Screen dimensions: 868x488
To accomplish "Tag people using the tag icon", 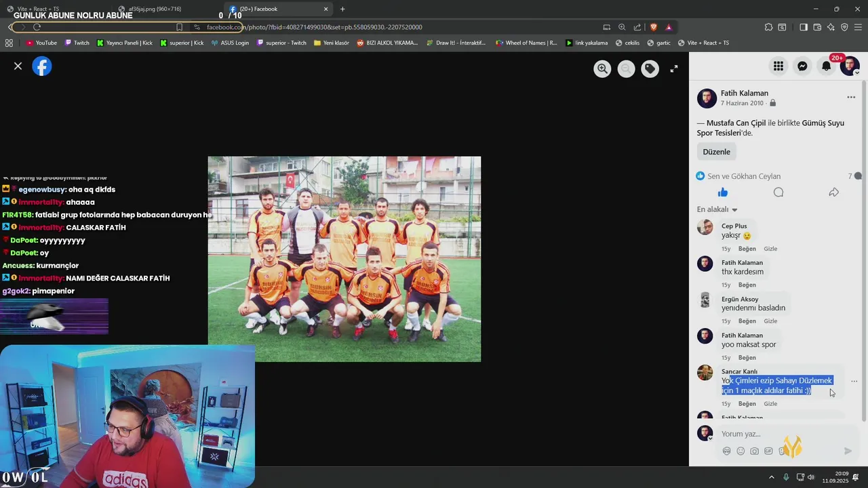I will pos(650,68).
